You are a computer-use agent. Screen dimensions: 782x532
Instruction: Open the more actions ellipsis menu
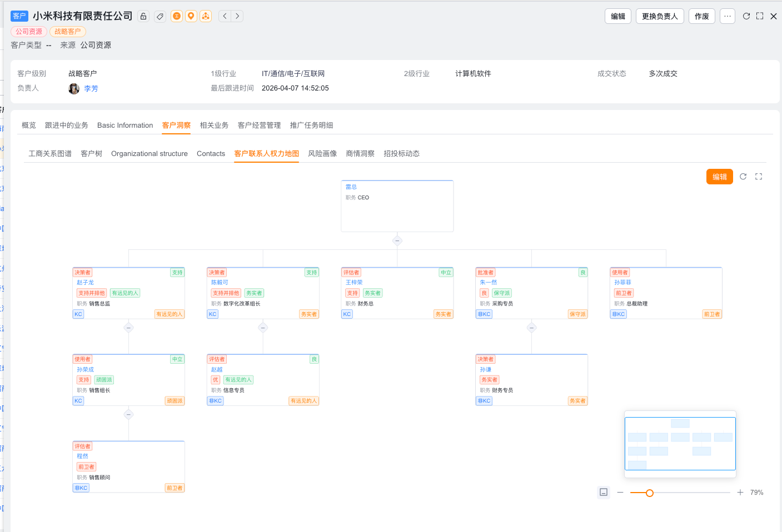tap(728, 16)
